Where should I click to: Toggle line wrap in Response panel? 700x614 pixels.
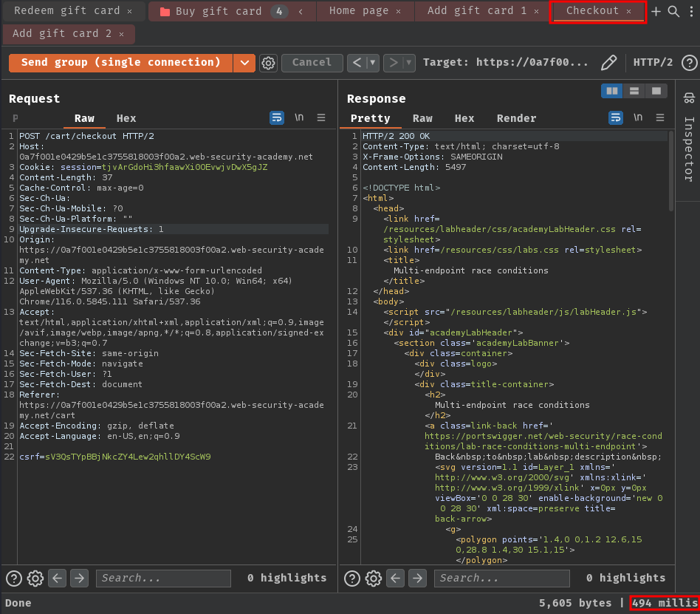pos(616,117)
